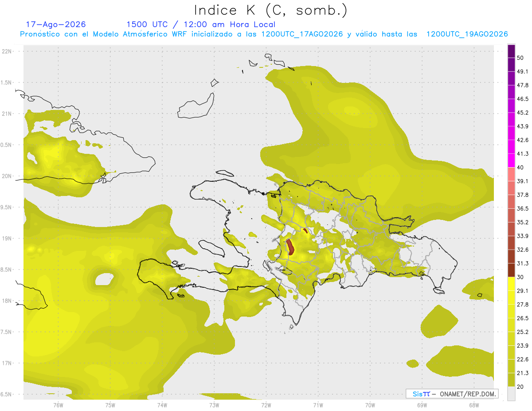Click the 'Indice K (C, somb.)' title
532x411 pixels.
point(271,10)
